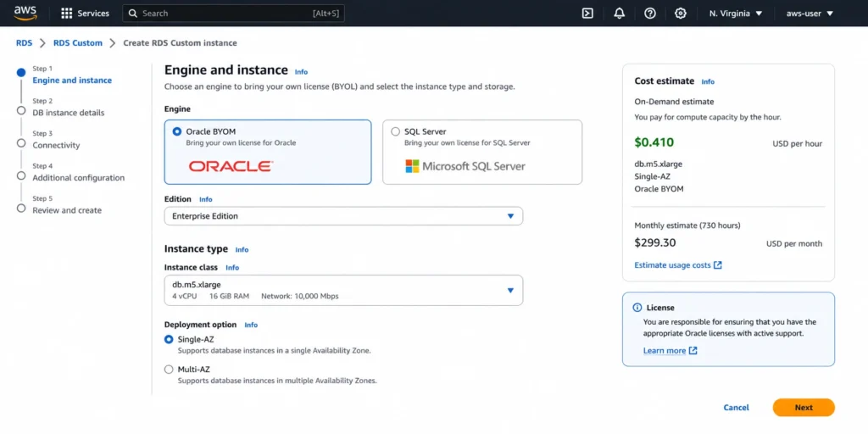The image size is (868, 434).
Task: Click 'db.m5.xlarge' in cost estimate
Action: click(x=657, y=164)
